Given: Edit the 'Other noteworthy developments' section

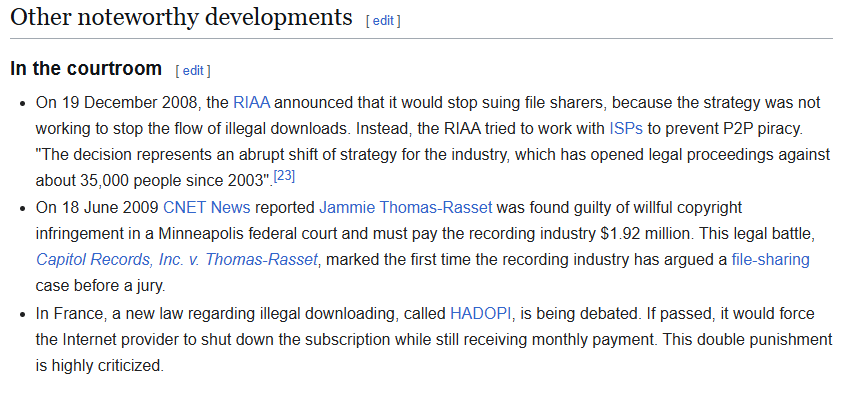Looking at the screenshot, I should point(383,21).
